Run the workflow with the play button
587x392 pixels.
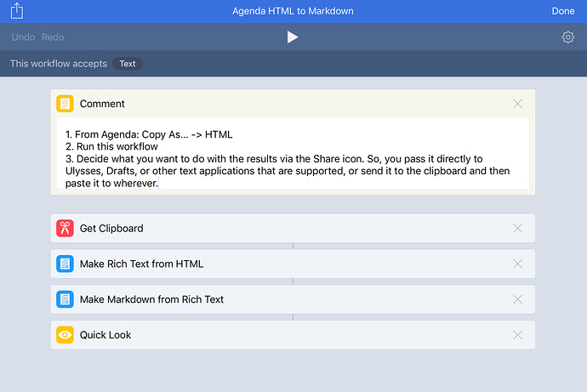point(293,37)
